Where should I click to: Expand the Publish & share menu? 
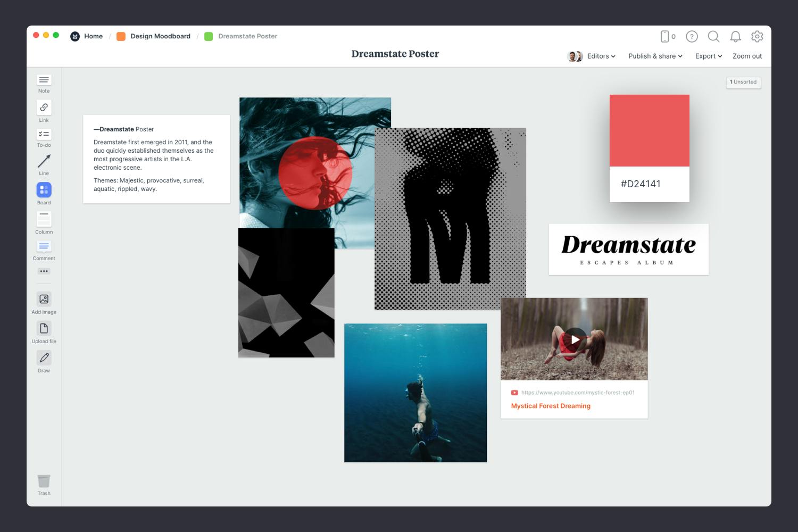click(655, 56)
